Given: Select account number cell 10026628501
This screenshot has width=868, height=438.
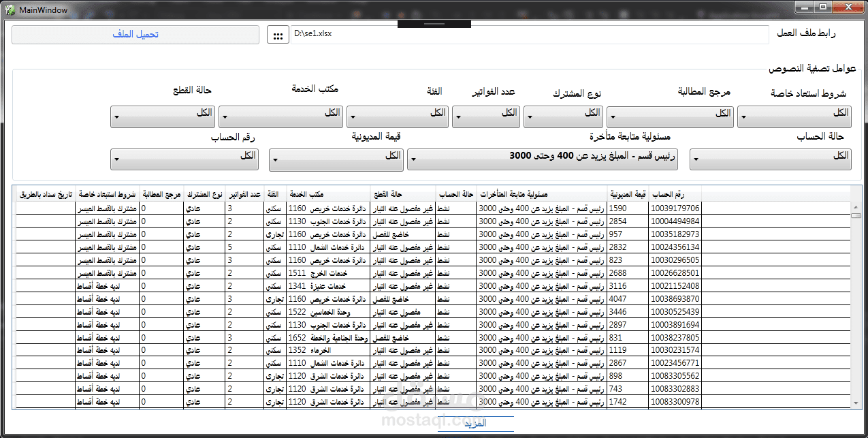Looking at the screenshot, I should point(675,272).
